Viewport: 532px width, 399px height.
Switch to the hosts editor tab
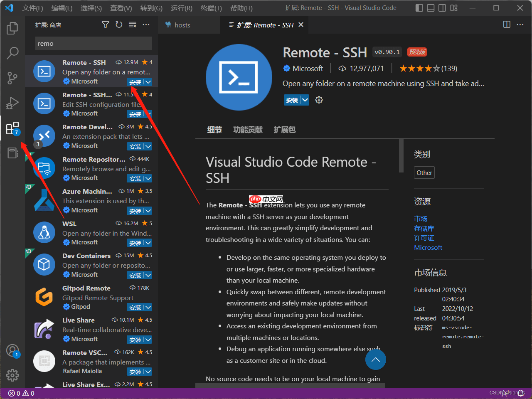tap(182, 25)
